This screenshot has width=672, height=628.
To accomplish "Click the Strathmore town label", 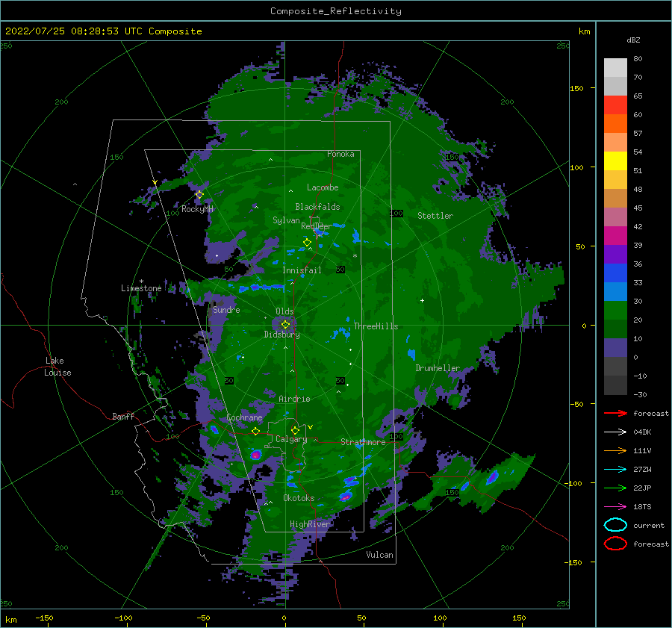I will tap(363, 441).
